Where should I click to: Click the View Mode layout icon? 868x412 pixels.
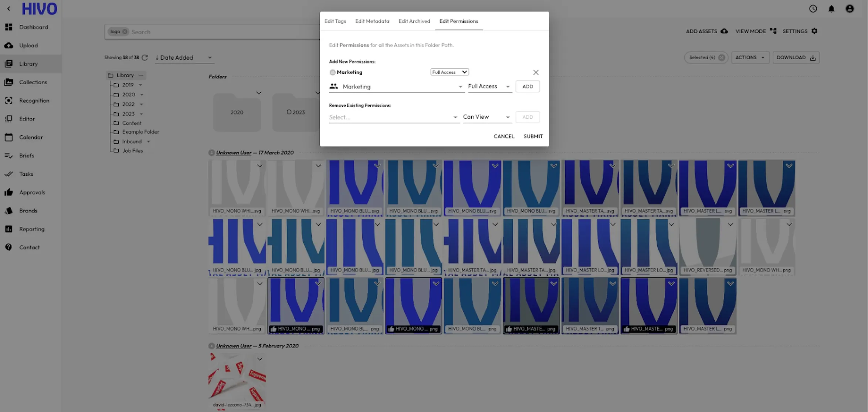point(773,31)
